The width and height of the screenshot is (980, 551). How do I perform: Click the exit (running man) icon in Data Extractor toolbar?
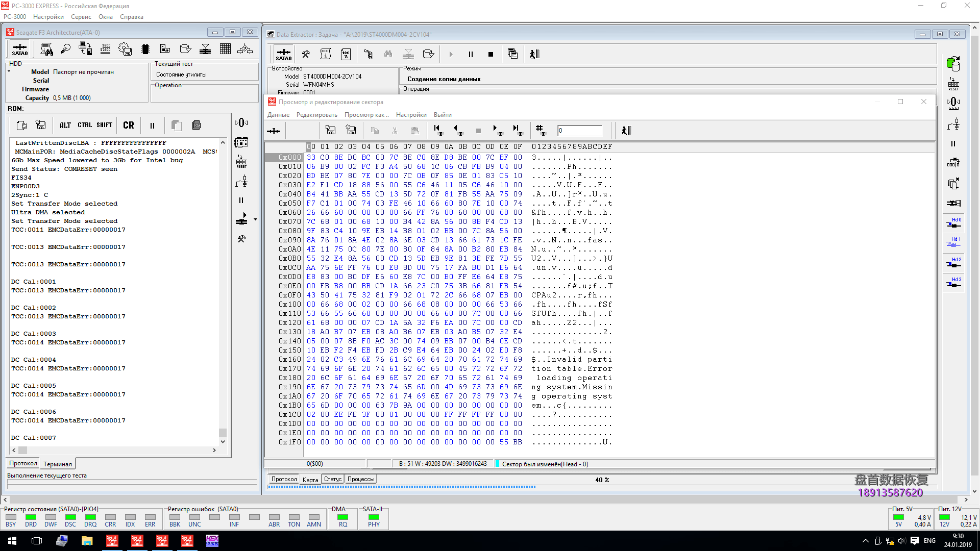tap(535, 54)
